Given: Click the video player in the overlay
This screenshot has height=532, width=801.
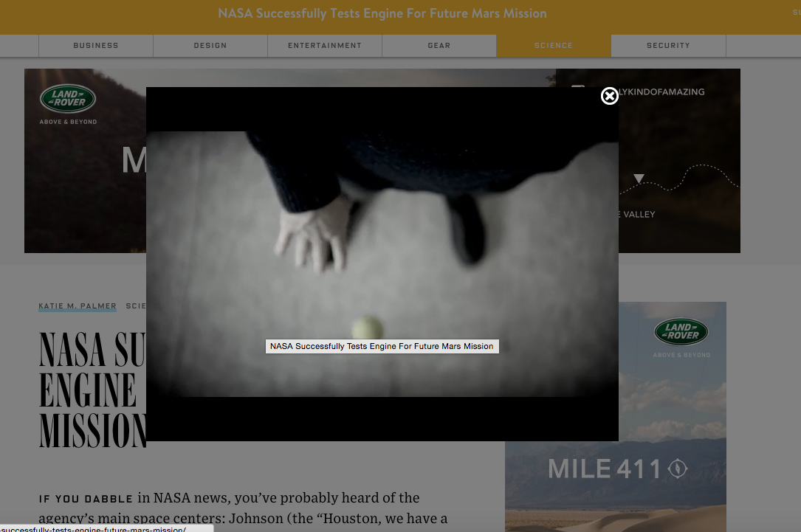Looking at the screenshot, I should coord(382,264).
